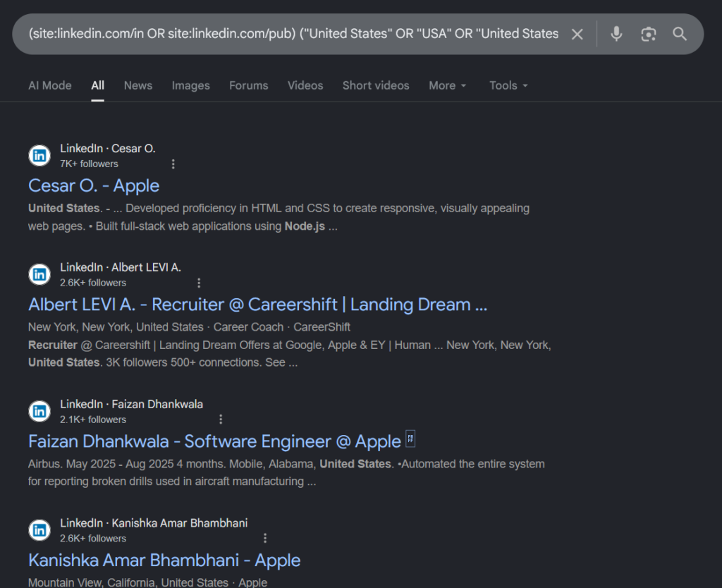Clear the search query with the X icon
Image resolution: width=722 pixels, height=588 pixels.
(x=577, y=34)
